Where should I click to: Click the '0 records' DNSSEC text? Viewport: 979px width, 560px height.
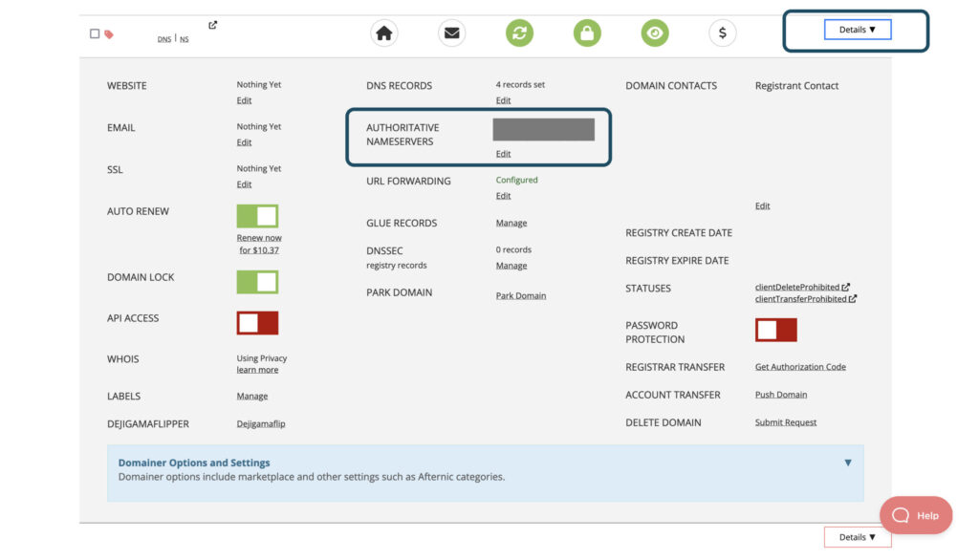coord(513,249)
